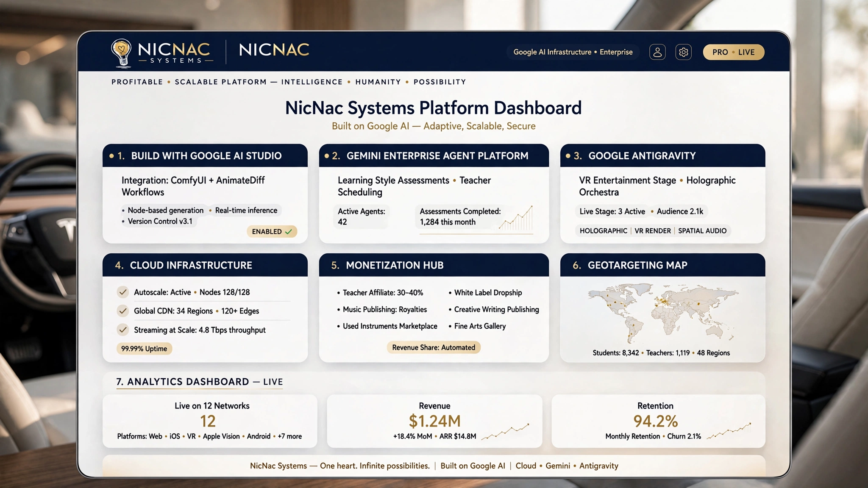
Task: Open the Geotargeting Map card header
Action: pyautogui.click(x=662, y=265)
